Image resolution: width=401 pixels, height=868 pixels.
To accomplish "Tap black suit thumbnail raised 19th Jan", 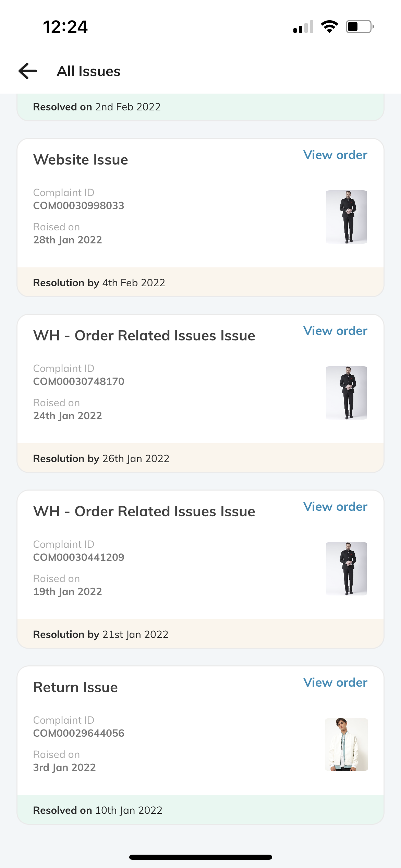I will click(x=346, y=568).
